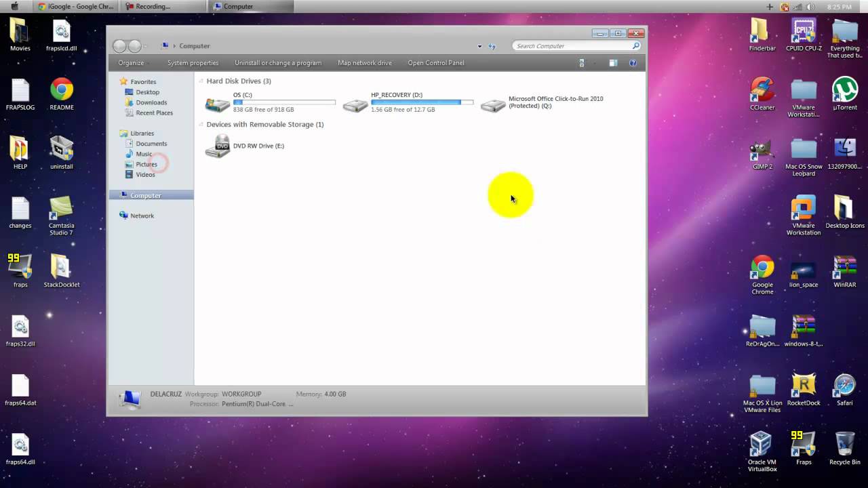Select the µTorrent desktop icon
Viewport: 868px width, 488px height.
point(845,94)
